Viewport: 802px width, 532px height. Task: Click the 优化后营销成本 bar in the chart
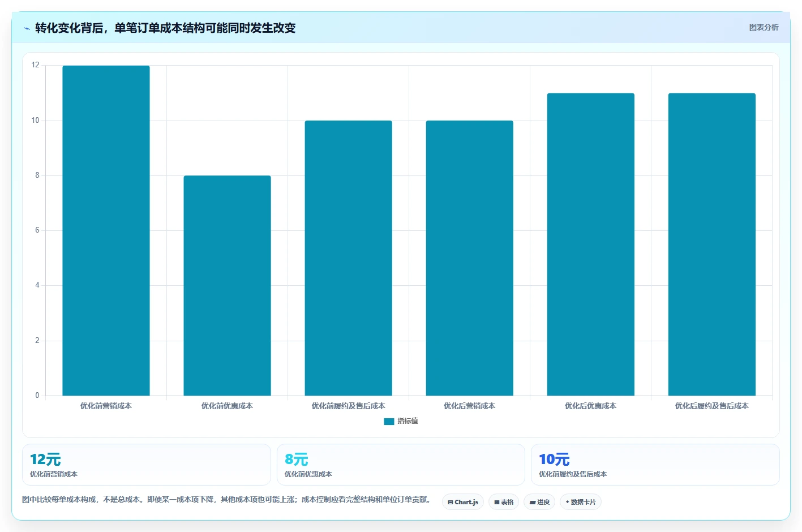[x=469, y=258]
